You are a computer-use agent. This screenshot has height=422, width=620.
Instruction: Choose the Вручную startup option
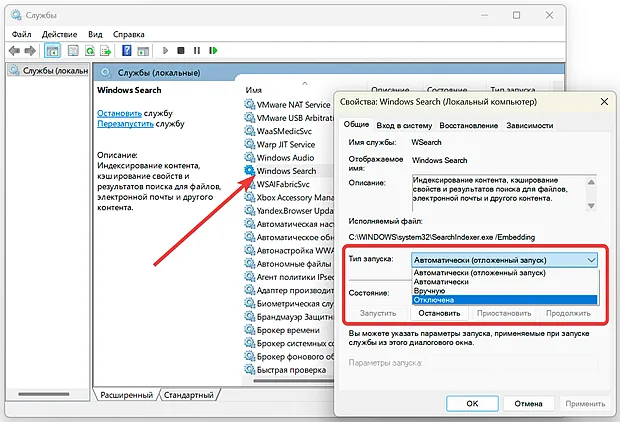point(504,291)
